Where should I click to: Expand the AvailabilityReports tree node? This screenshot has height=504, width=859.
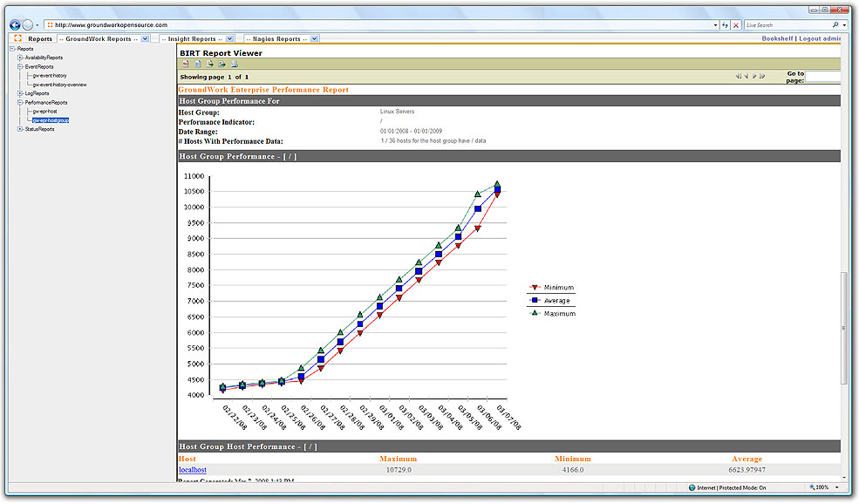(x=20, y=58)
